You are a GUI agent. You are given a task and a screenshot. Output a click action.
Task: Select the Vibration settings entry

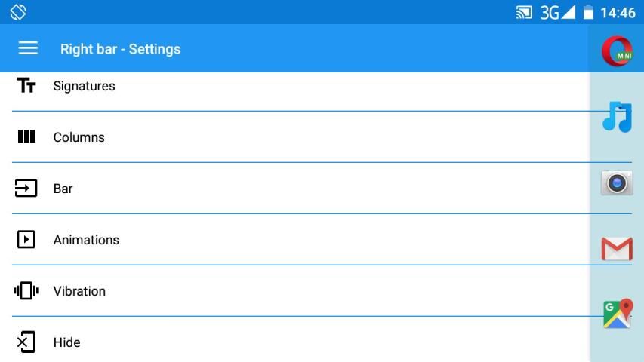pyautogui.click(x=79, y=291)
